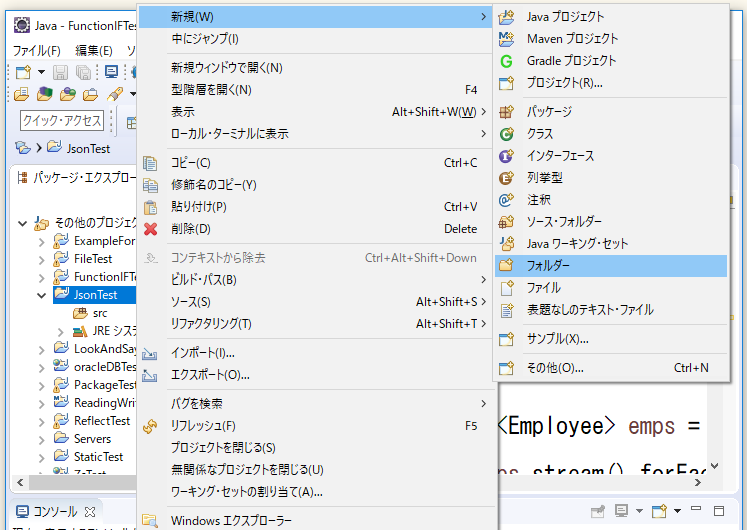Choose 新規ウィンドウで開く(N)
The height and width of the screenshot is (530, 747).
315,68
